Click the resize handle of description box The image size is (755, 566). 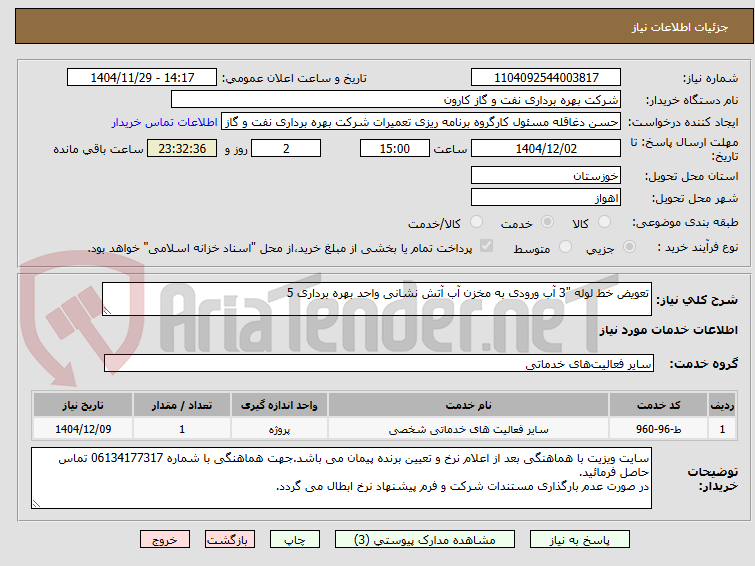[107, 311]
